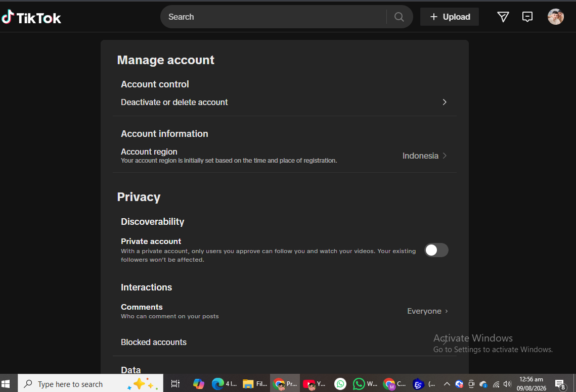Switch to Chrome 'C...' profile M window
This screenshot has height=392, width=576.
pyautogui.click(x=394, y=384)
